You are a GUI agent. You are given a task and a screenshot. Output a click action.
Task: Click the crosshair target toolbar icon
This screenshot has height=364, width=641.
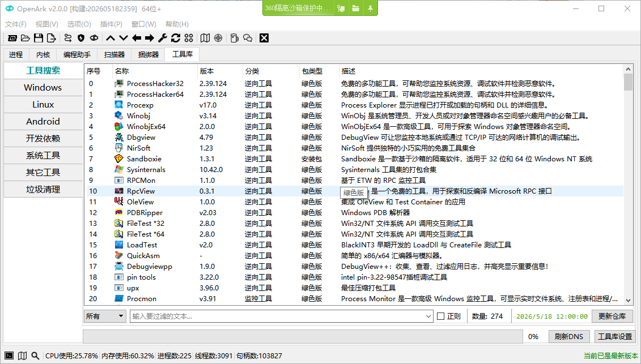[218, 38]
